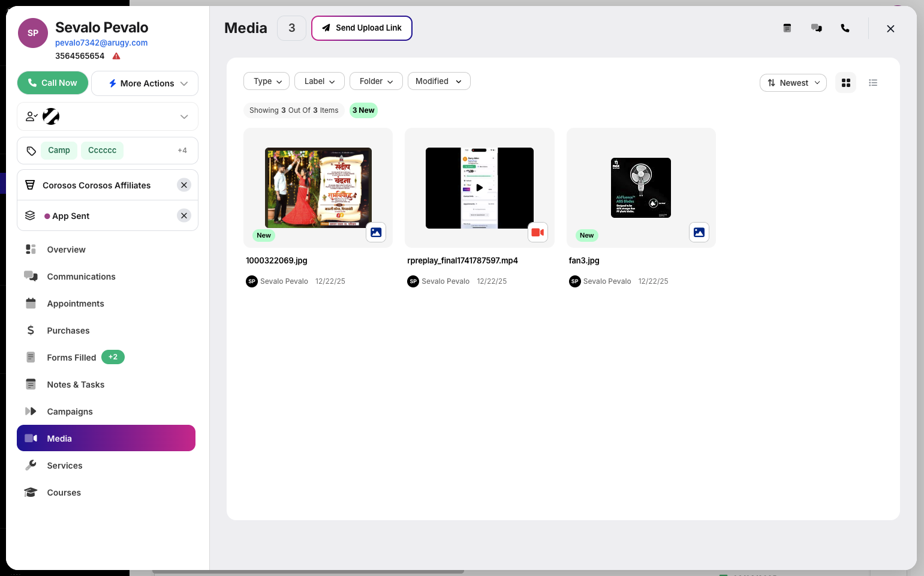Click the red warning icon next to phone number
This screenshot has width=924, height=576.
[x=116, y=56]
